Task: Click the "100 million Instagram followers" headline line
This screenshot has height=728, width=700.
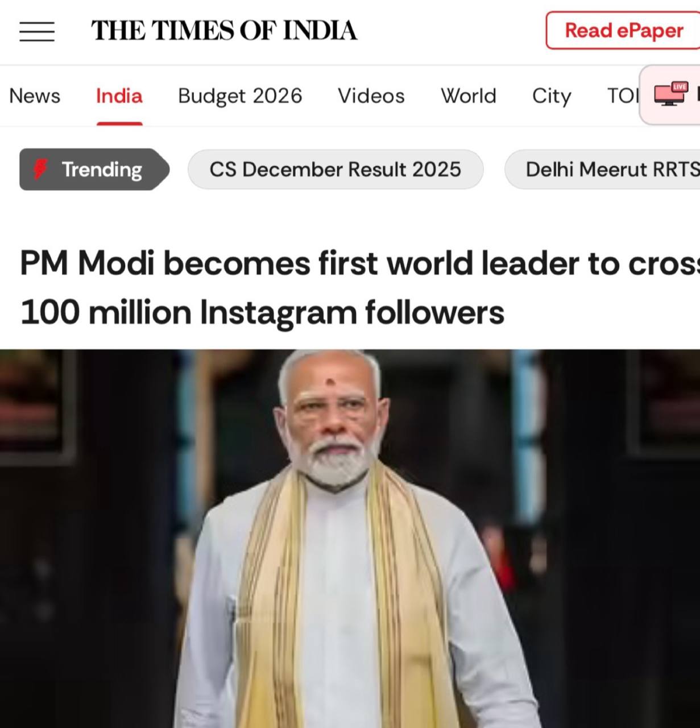Action: [x=262, y=313]
